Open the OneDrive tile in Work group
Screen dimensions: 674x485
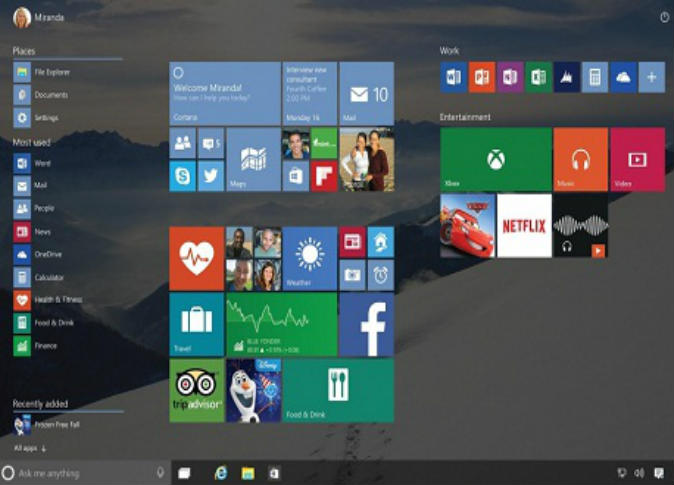click(x=623, y=77)
